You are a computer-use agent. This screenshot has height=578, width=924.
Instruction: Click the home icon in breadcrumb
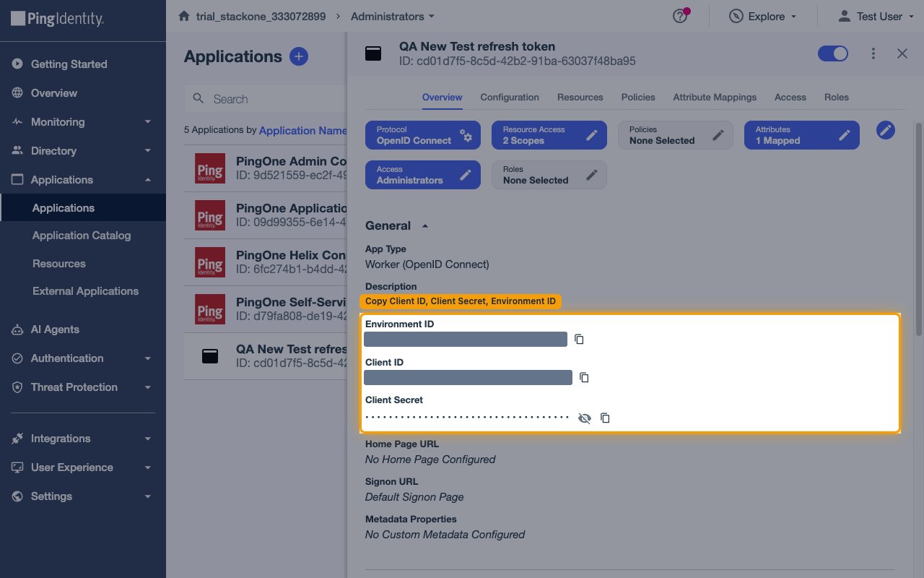click(x=184, y=16)
